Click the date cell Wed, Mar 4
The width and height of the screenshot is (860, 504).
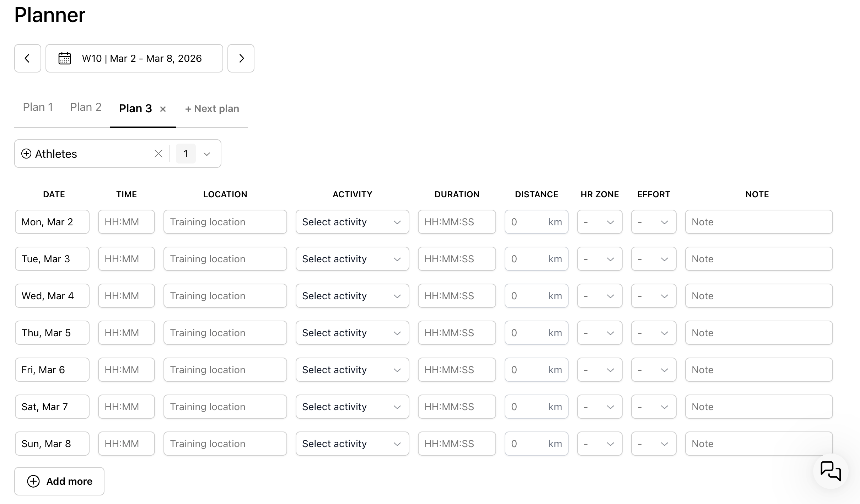(52, 296)
